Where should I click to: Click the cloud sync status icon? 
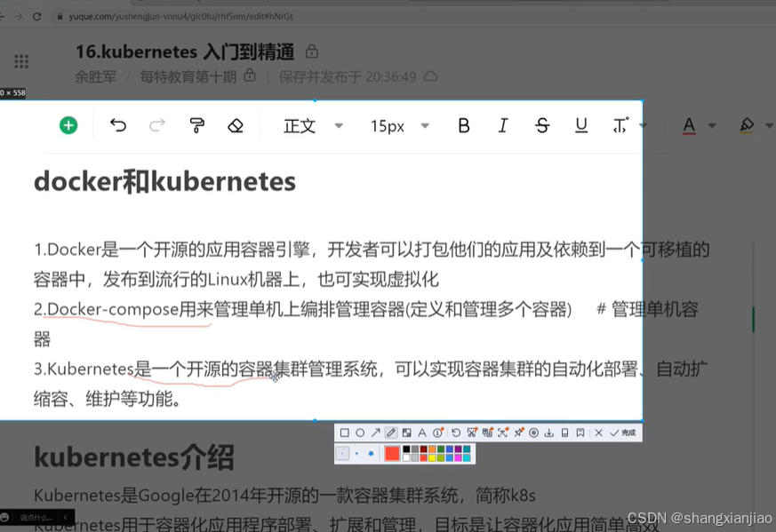pos(431,76)
